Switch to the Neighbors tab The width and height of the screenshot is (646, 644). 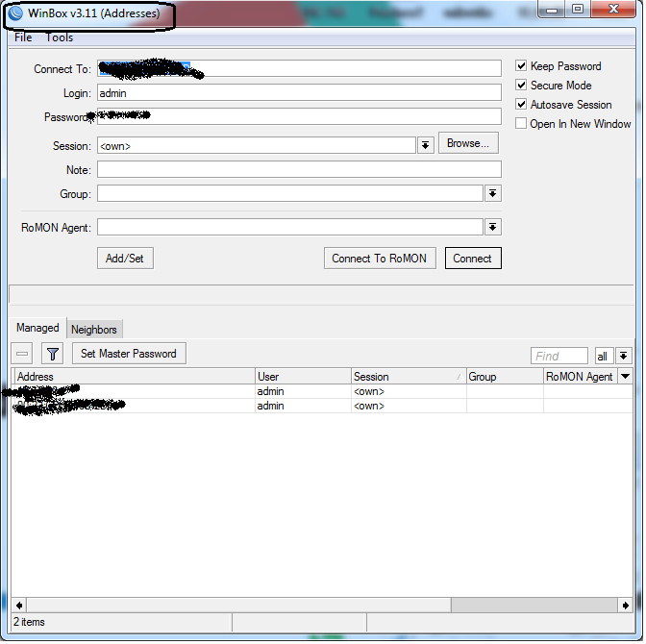(x=94, y=330)
